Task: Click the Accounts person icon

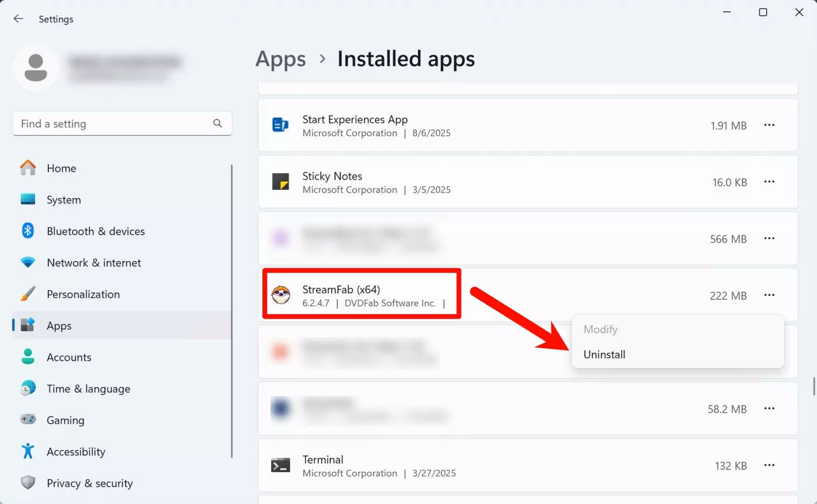Action: click(28, 357)
